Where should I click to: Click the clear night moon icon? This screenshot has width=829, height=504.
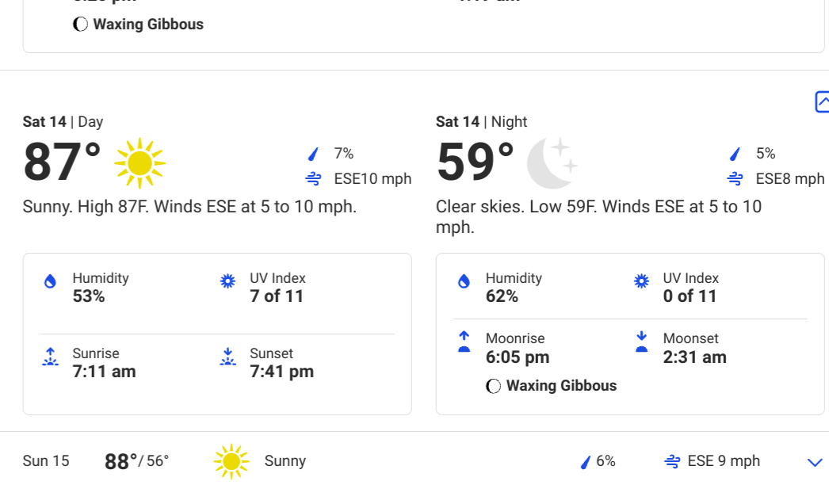(552, 163)
